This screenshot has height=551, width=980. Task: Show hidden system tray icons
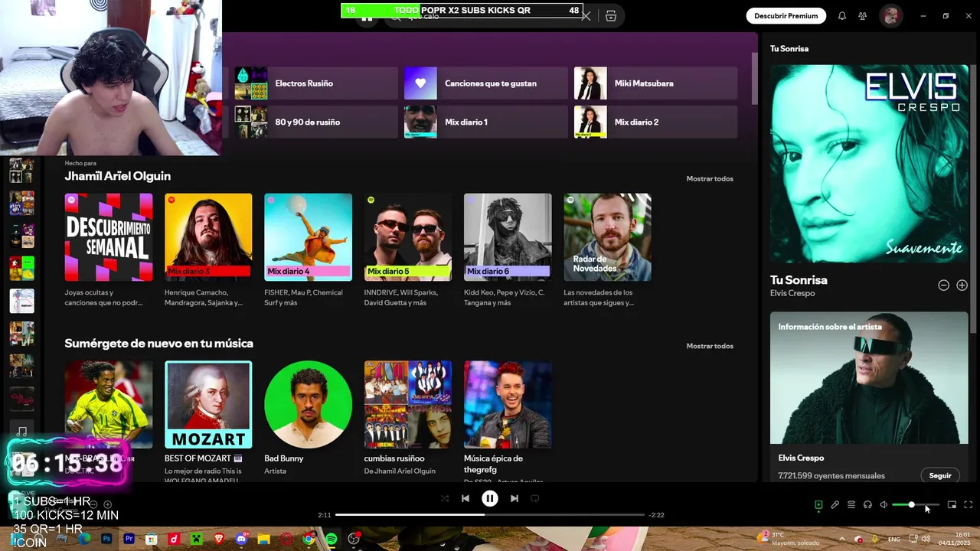click(x=842, y=540)
